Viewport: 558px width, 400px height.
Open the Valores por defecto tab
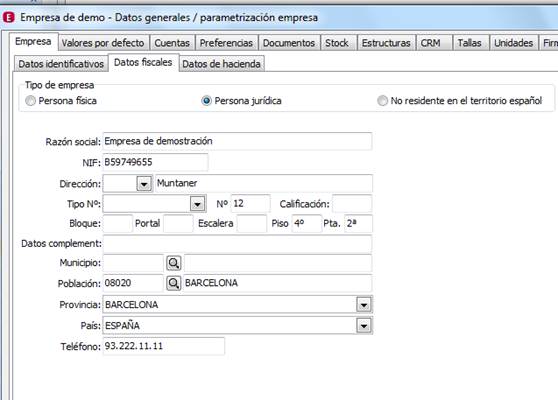(x=103, y=43)
